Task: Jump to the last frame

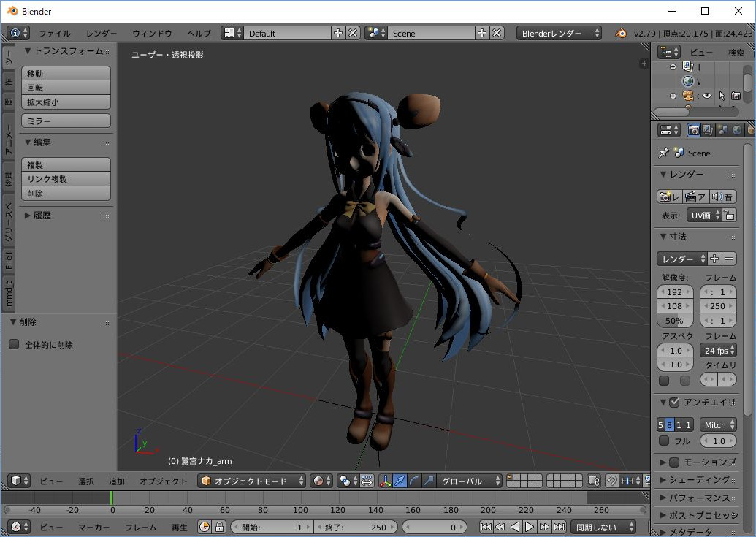Action: [560, 527]
